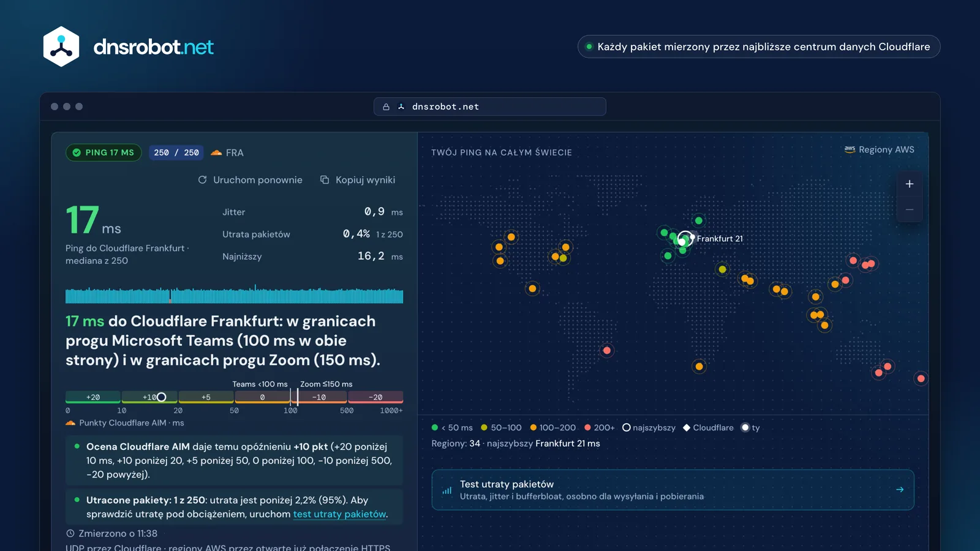The width and height of the screenshot is (980, 551).
Task: Click the AIM scale marker circle at +10
Action: pos(161,397)
